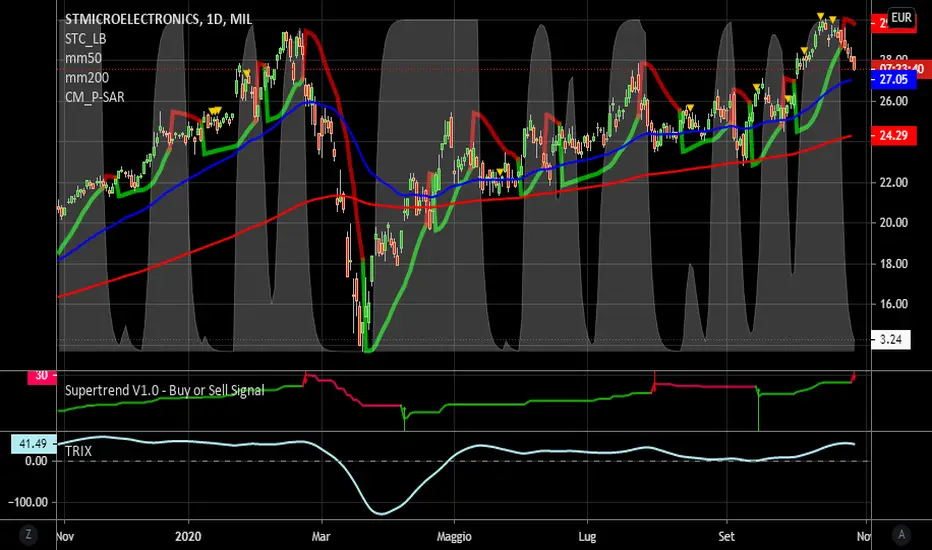Select the TRIX indicator label
Screen dimensions: 932x550
click(78, 451)
